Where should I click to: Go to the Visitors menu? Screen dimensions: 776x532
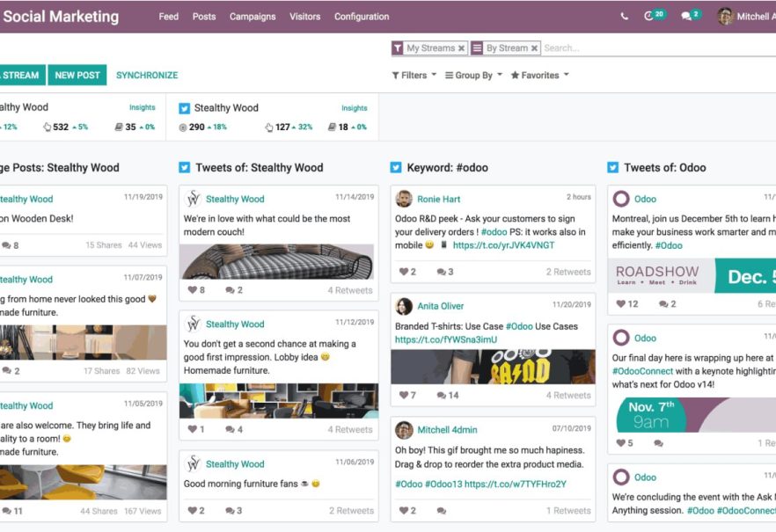click(305, 17)
